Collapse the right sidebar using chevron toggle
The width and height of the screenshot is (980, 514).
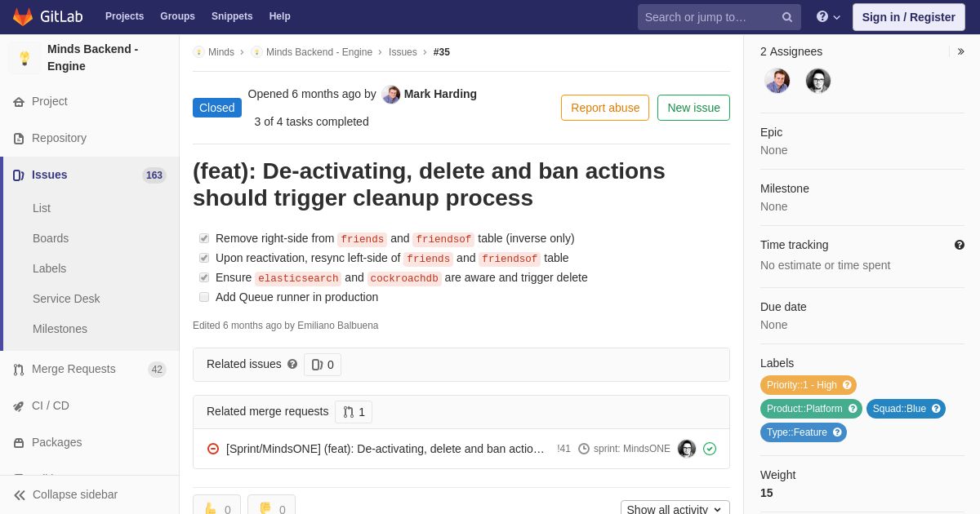point(960,51)
